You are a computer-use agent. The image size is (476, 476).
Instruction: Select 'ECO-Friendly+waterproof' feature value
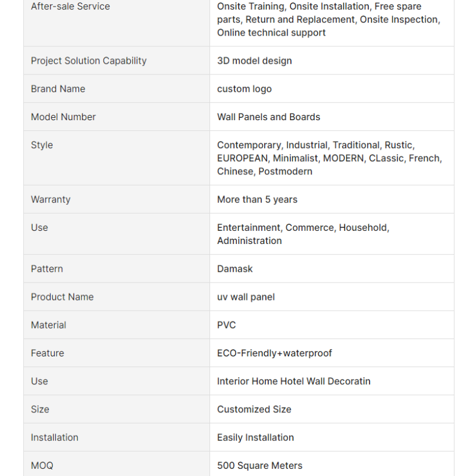[274, 353]
